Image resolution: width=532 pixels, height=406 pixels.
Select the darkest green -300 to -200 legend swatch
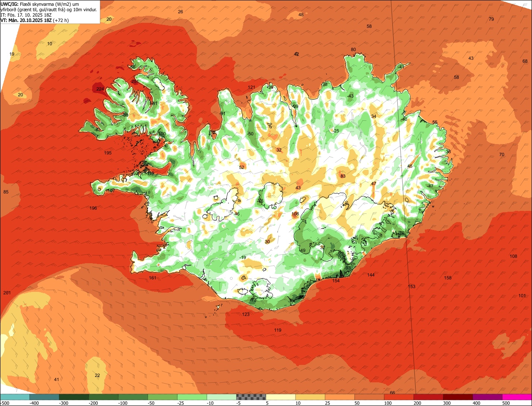pyautogui.click(x=74, y=397)
